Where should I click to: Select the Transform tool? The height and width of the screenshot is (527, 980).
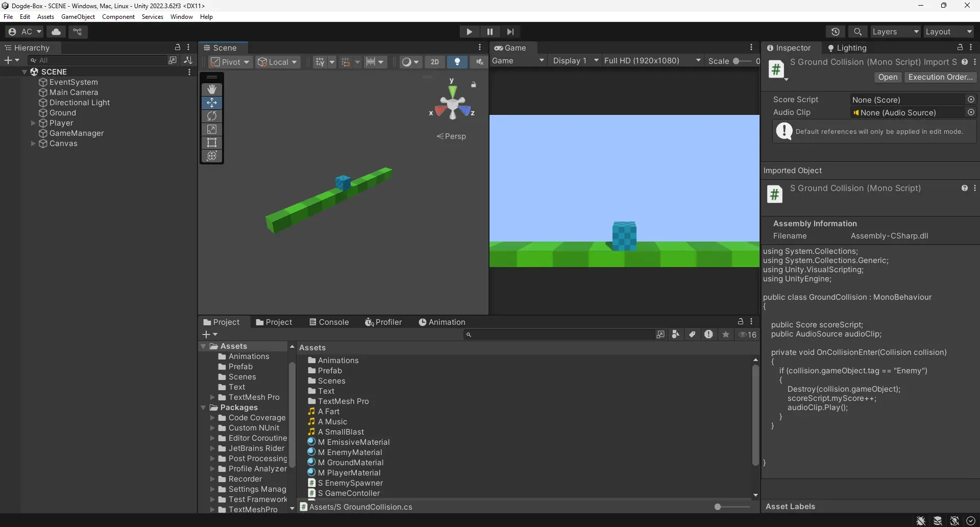click(x=212, y=156)
